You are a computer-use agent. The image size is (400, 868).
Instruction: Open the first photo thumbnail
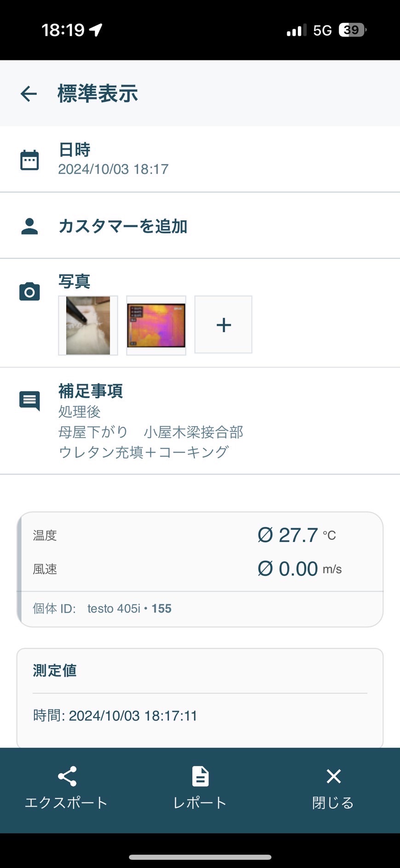pos(88,325)
